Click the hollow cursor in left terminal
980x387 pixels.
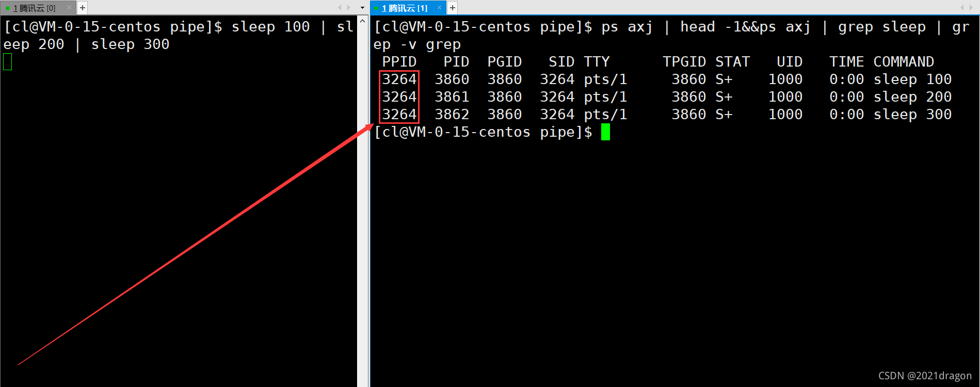(x=7, y=62)
